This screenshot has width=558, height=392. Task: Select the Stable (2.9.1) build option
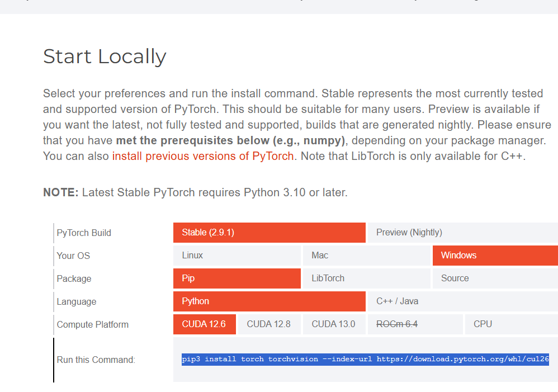point(269,233)
